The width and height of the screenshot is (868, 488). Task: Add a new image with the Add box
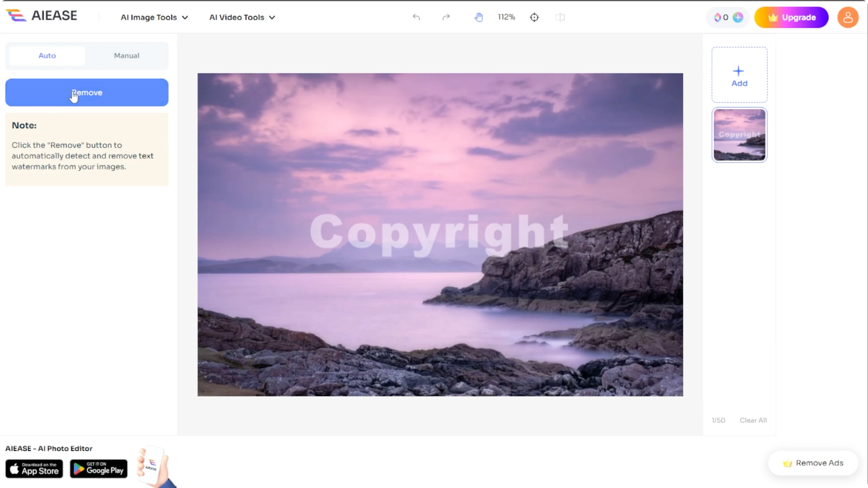pos(740,75)
